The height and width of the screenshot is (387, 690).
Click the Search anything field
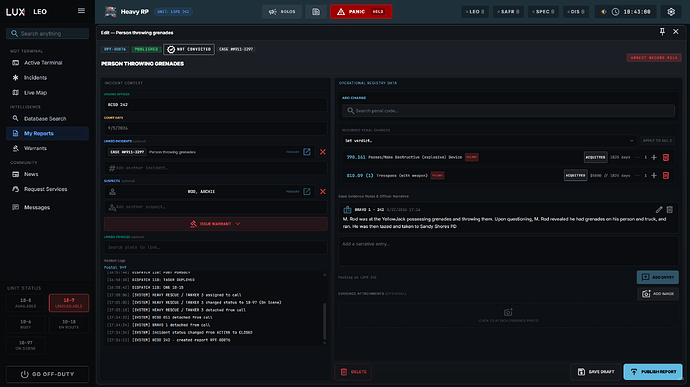pyautogui.click(x=48, y=33)
